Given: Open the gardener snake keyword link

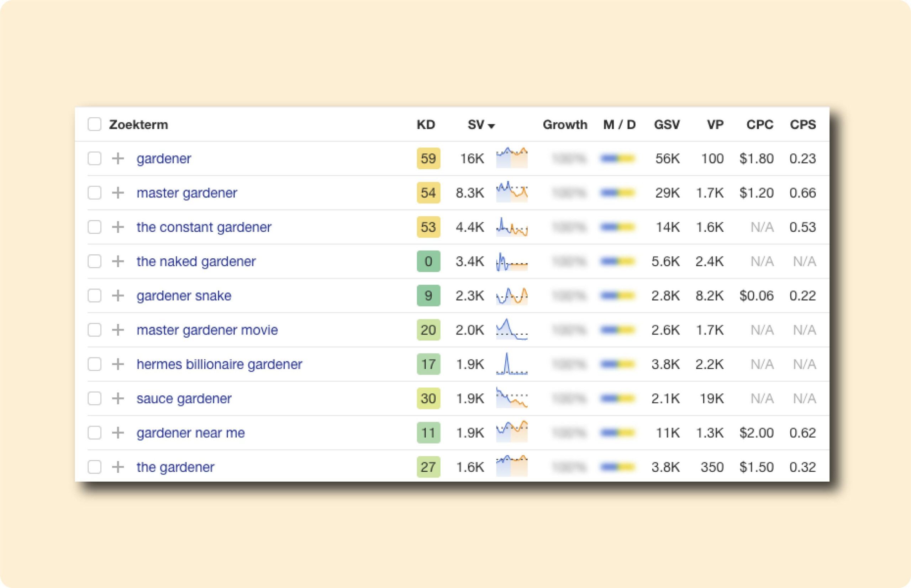Looking at the screenshot, I should pyautogui.click(x=184, y=296).
